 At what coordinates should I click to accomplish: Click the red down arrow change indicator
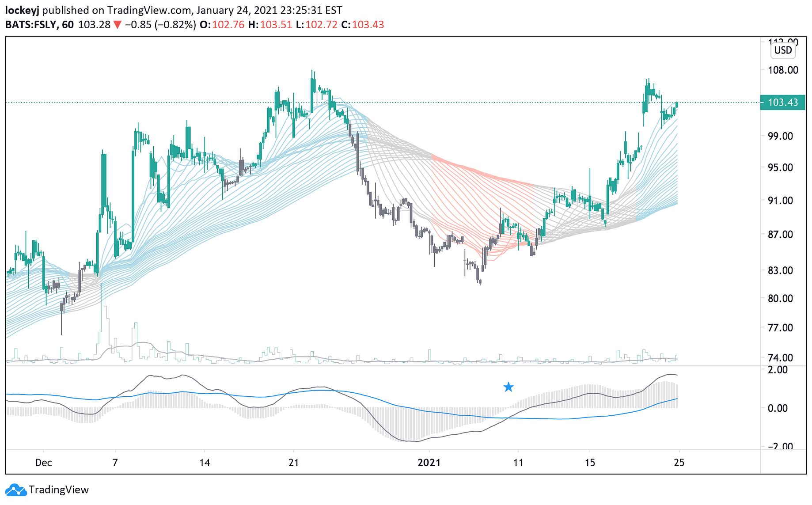pos(117,25)
